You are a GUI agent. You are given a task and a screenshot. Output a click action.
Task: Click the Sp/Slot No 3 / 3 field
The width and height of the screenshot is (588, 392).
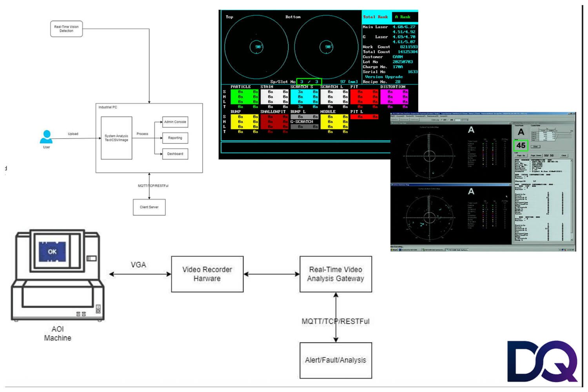[309, 82]
